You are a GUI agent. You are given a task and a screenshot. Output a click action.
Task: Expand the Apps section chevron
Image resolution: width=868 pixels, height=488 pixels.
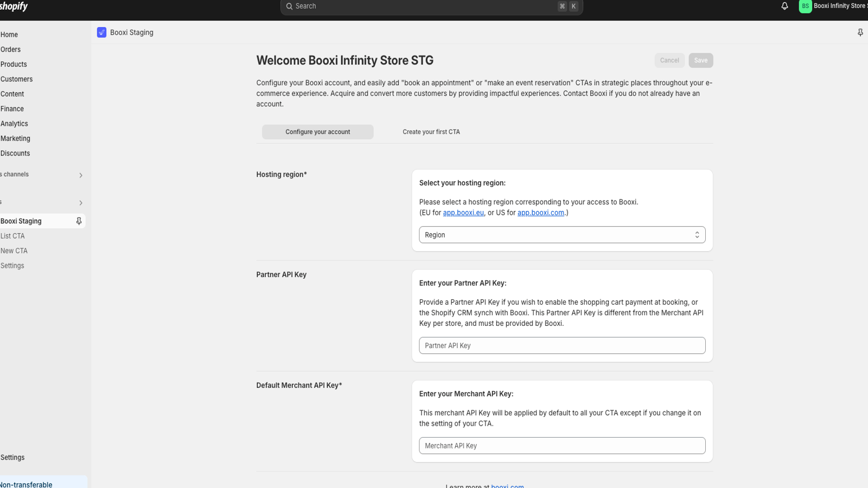tap(80, 203)
